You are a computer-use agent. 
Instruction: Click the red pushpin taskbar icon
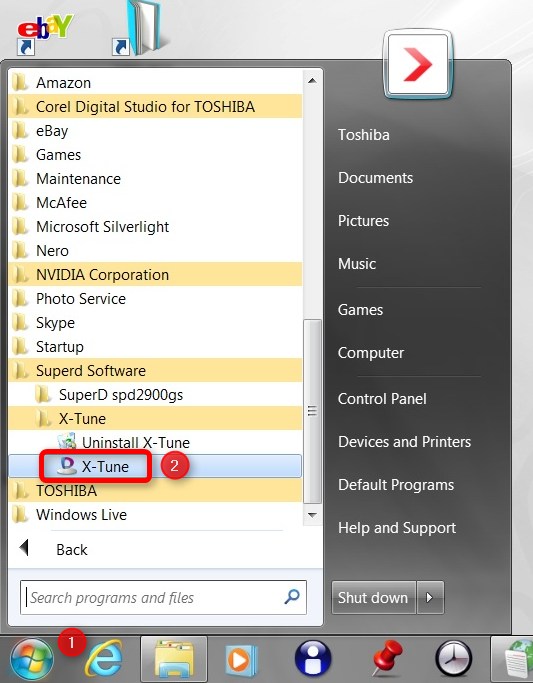387,659
